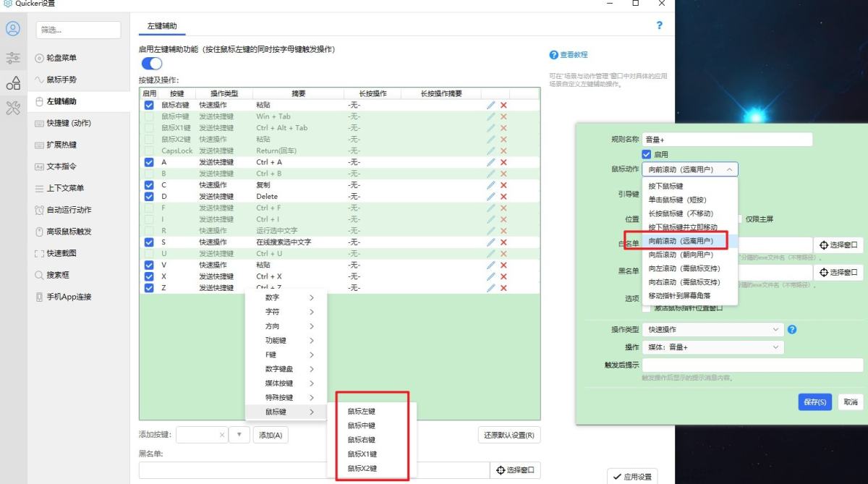Uncheck the 启用 box for the S row
This screenshot has height=484, width=868.
click(x=149, y=242)
